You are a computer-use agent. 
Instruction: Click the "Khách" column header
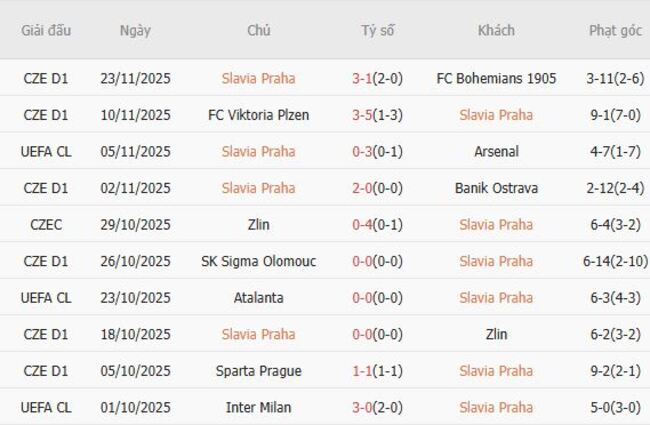point(496,30)
